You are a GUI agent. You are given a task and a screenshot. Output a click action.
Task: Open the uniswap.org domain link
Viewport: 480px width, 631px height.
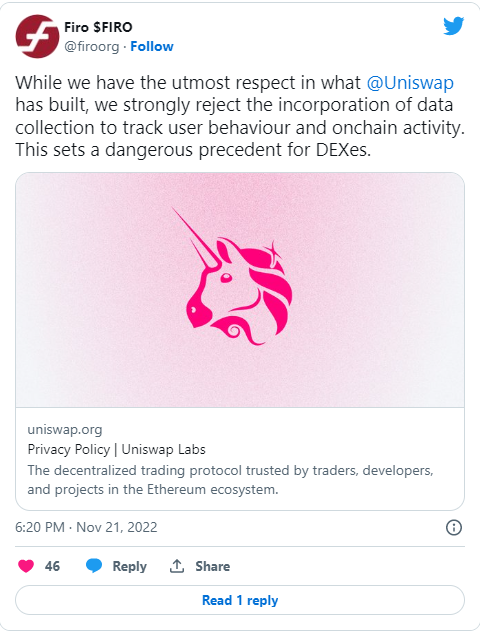click(x=65, y=429)
